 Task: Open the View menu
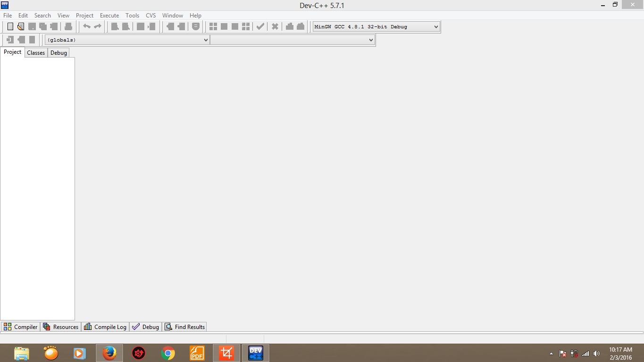(x=63, y=16)
